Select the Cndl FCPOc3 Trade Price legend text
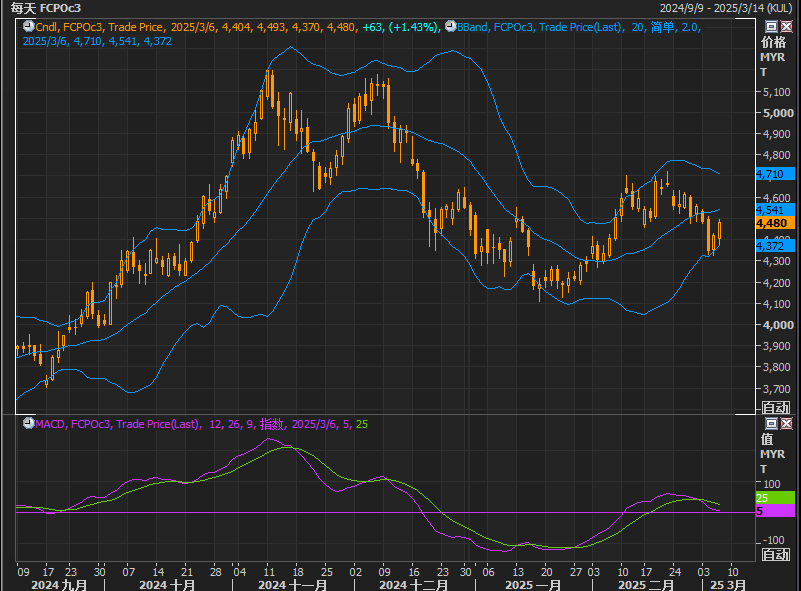 click(x=100, y=27)
